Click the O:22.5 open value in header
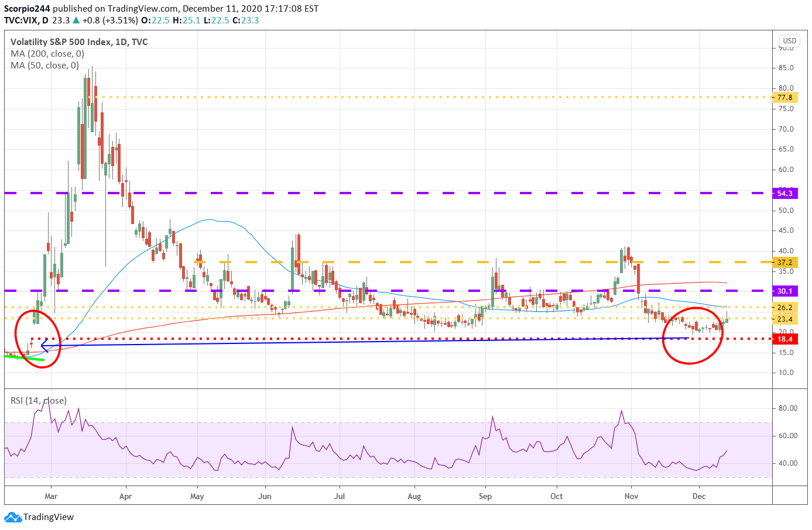812x530 pixels. click(156, 20)
